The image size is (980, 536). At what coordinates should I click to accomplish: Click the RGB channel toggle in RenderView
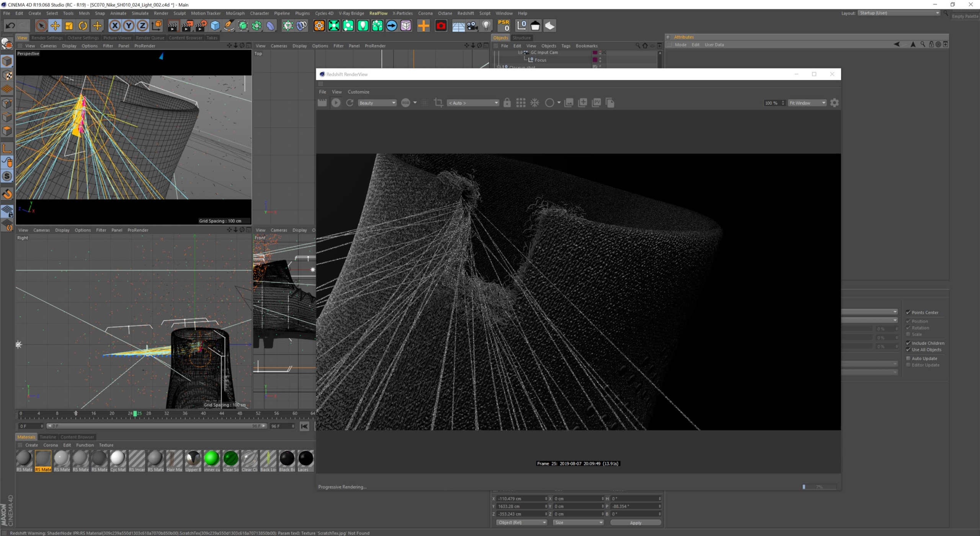(x=405, y=103)
